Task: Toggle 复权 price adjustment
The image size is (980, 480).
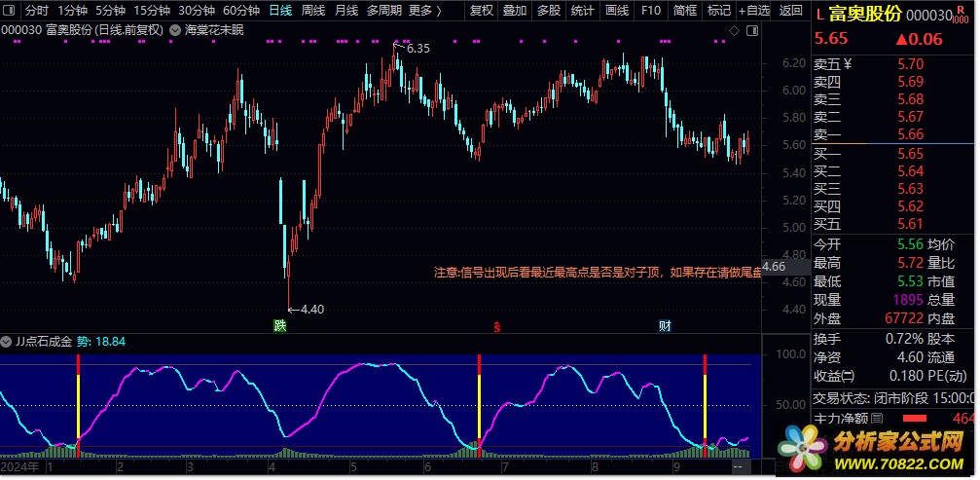Action: 481,11
